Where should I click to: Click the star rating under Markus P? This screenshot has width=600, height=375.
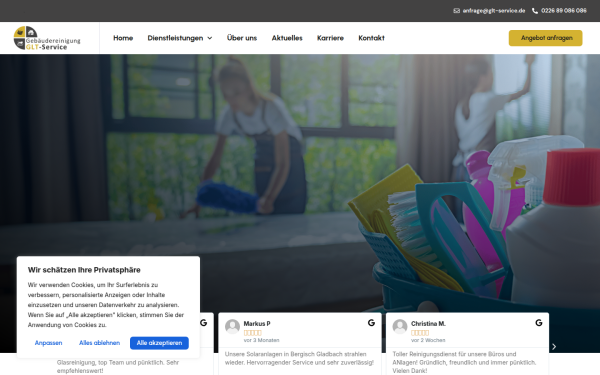coord(253,333)
